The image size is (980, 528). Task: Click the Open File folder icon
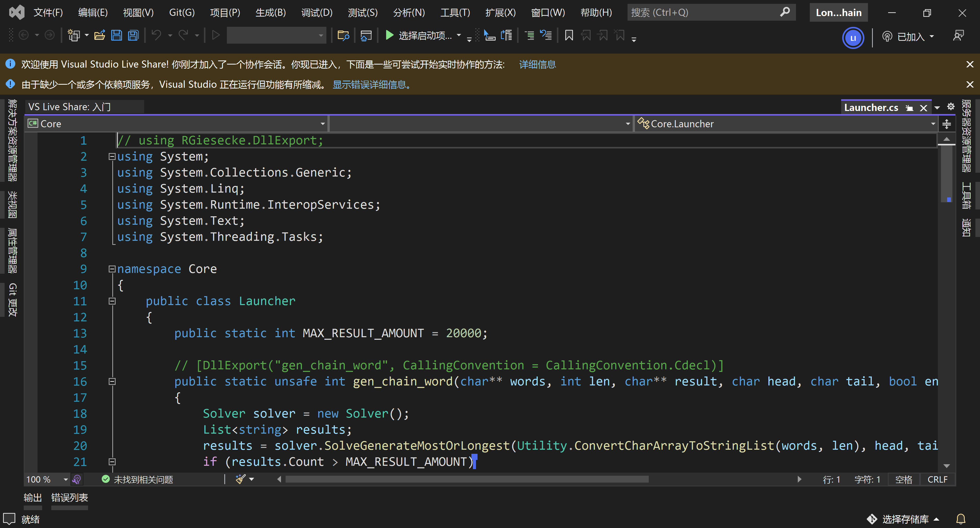coord(100,35)
